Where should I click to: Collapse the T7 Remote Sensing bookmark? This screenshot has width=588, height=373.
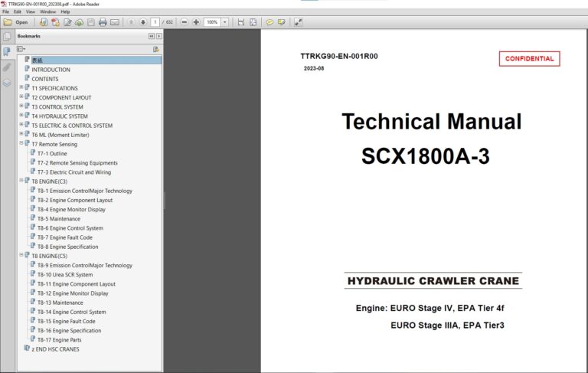tap(21, 143)
